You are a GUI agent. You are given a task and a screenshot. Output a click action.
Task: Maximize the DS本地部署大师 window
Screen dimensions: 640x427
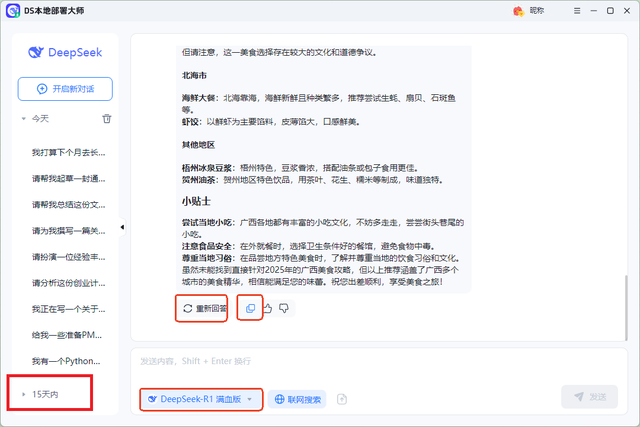[610, 11]
